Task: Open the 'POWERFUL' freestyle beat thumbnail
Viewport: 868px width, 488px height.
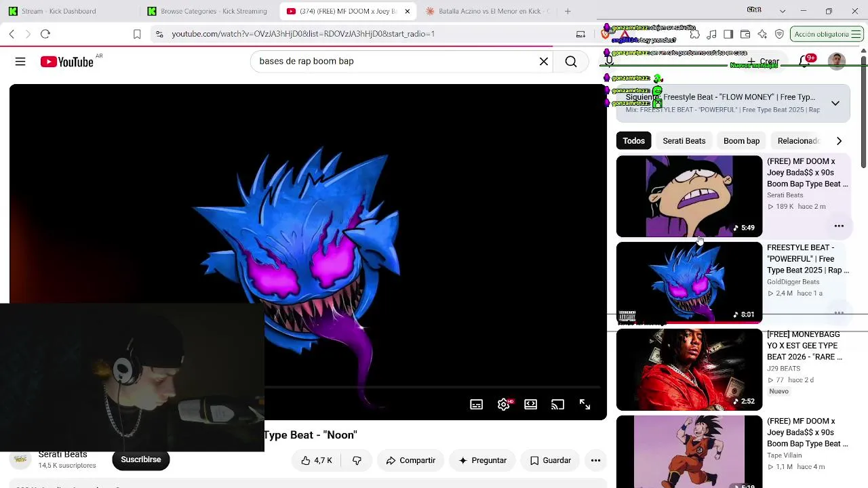Action: pyautogui.click(x=689, y=283)
